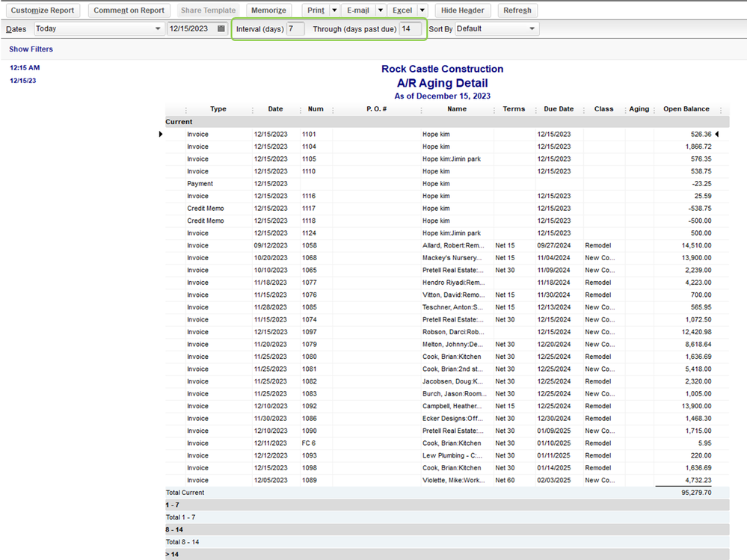Click the Hide Header button

(x=462, y=10)
